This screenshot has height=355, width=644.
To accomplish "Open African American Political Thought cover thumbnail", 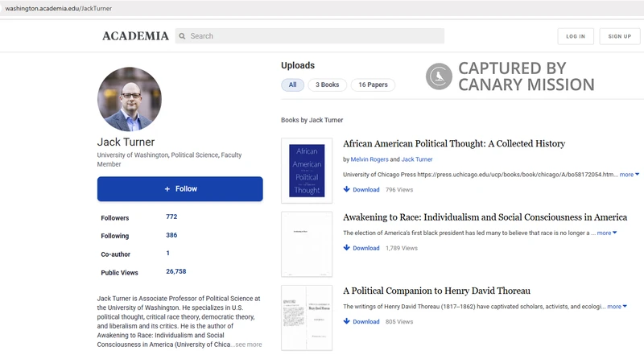I will pyautogui.click(x=307, y=171).
